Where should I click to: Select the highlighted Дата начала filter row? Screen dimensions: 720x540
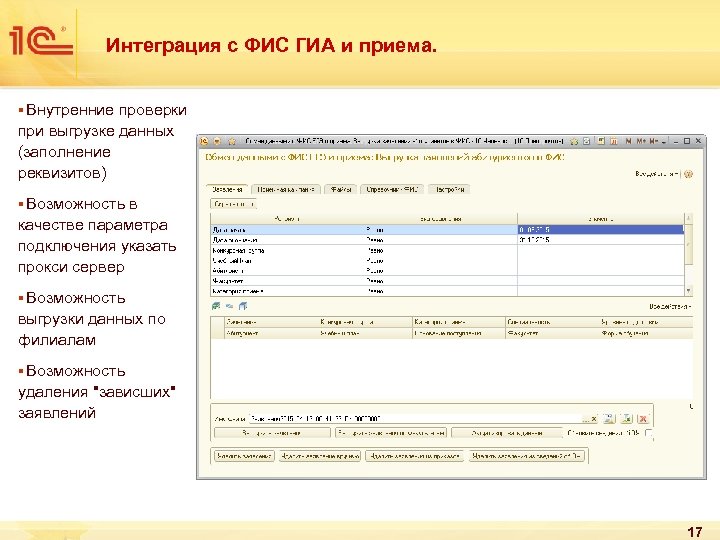pyautogui.click(x=447, y=230)
